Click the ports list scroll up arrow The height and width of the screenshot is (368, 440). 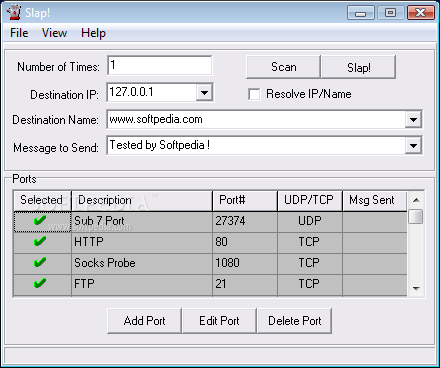point(416,200)
